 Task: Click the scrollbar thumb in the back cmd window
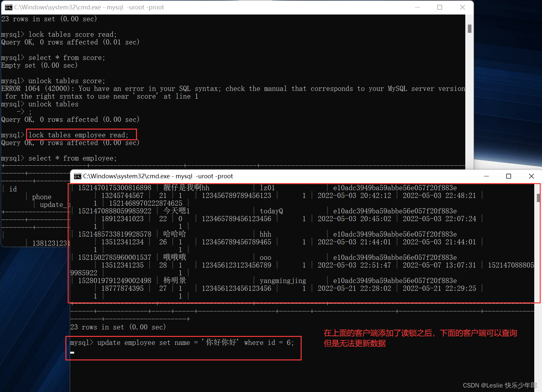click(x=469, y=29)
